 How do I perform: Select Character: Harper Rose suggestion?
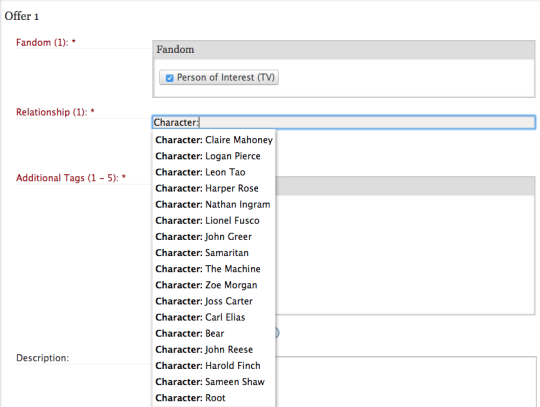click(x=214, y=188)
